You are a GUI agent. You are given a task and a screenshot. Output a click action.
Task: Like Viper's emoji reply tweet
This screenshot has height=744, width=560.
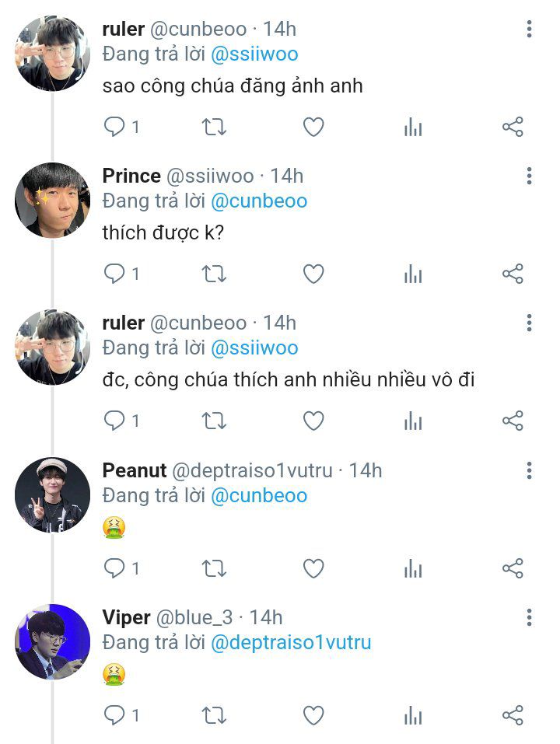[x=313, y=715]
